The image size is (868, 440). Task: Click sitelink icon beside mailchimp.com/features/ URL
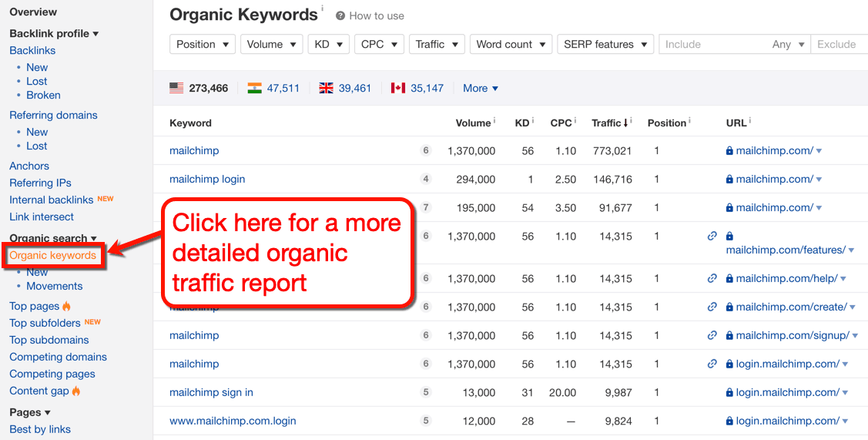pyautogui.click(x=712, y=236)
